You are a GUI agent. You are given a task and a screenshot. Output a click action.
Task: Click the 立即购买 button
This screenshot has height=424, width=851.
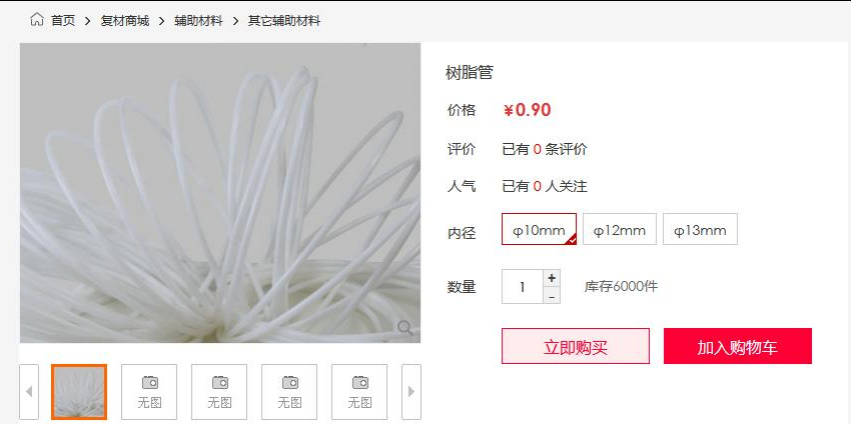pyautogui.click(x=575, y=346)
